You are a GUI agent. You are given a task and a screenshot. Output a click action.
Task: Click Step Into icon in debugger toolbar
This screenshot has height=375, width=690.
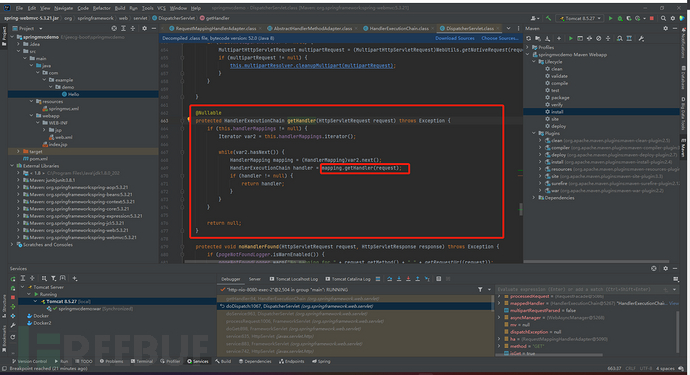[399, 279]
